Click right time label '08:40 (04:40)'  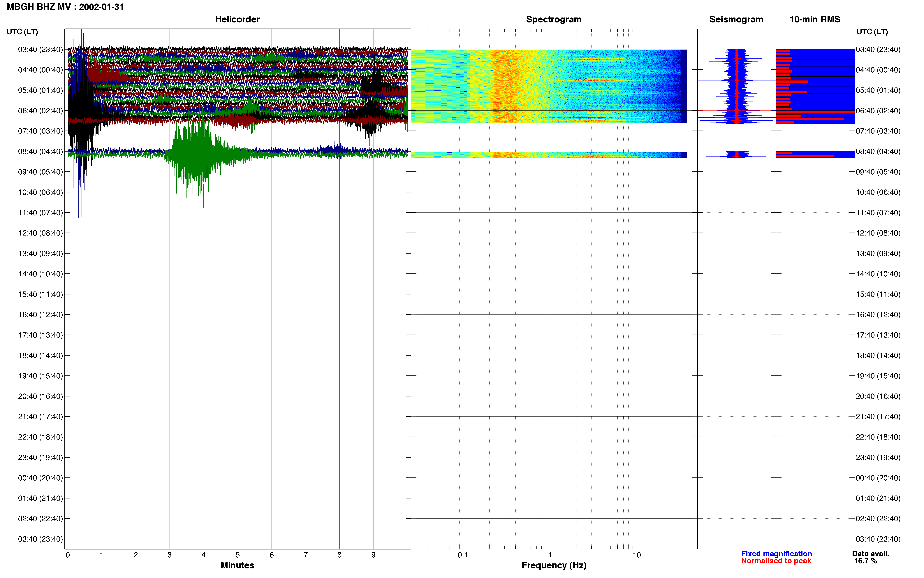(878, 151)
